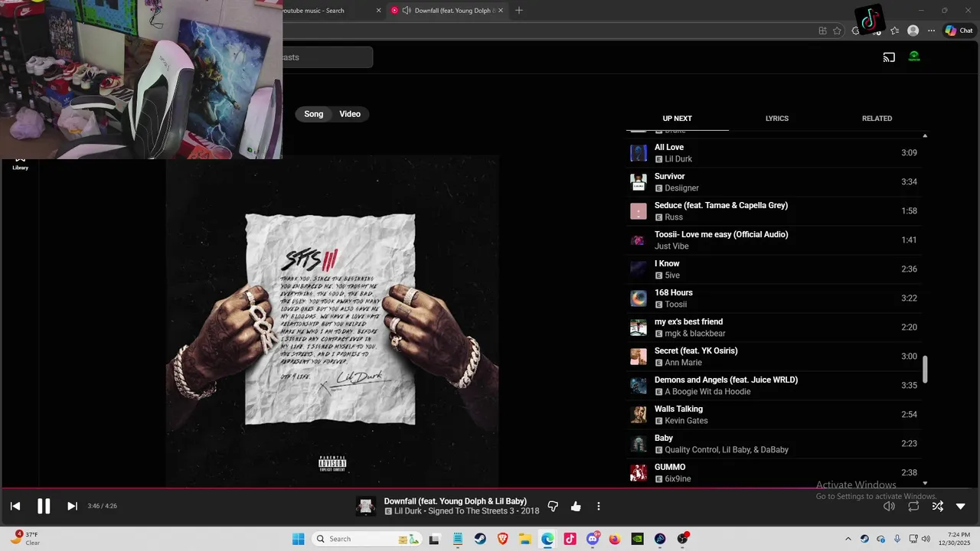Play GUMMO by 6ix9ine
980x551 pixels.
pos(773,473)
